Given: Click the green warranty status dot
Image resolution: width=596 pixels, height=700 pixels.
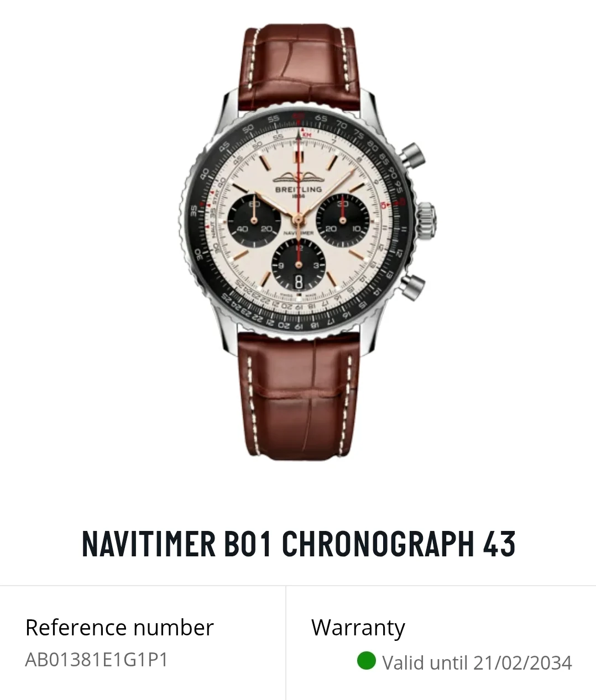Looking at the screenshot, I should coord(366,660).
